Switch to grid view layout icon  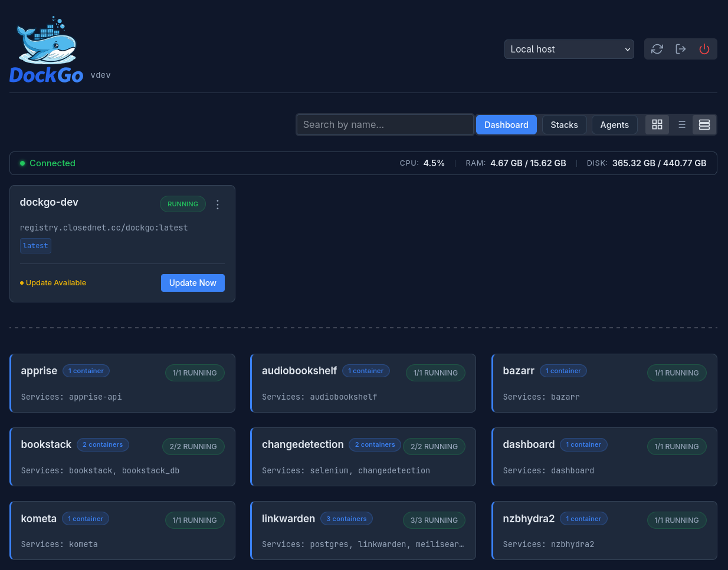657,124
